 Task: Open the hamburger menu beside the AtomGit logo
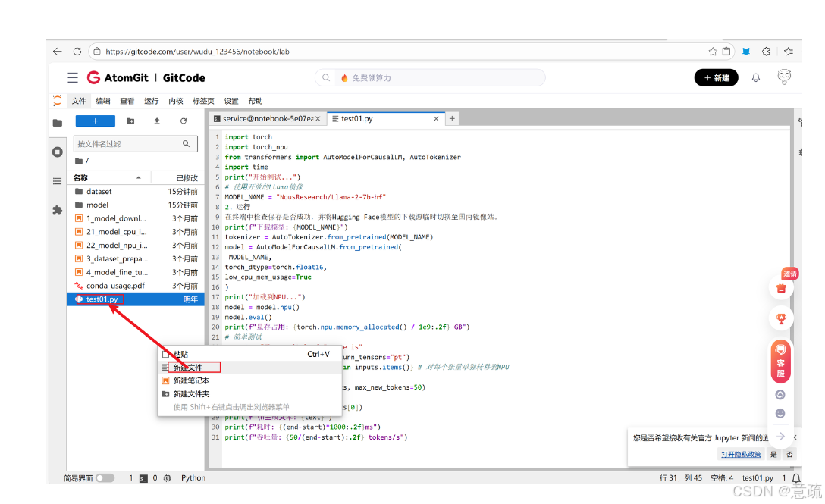coord(73,78)
